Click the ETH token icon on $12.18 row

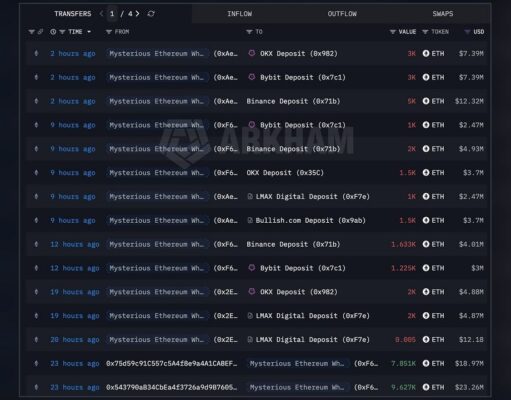pyautogui.click(x=426, y=339)
